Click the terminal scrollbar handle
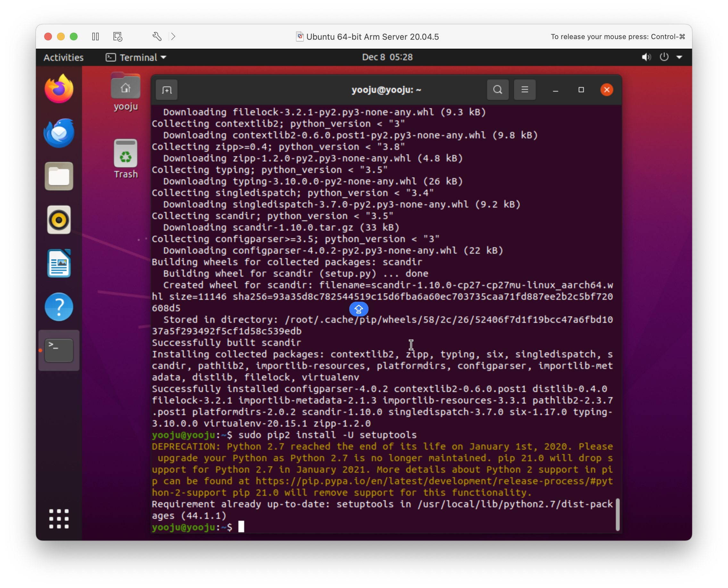Image resolution: width=728 pixels, height=588 pixels. coord(617,514)
